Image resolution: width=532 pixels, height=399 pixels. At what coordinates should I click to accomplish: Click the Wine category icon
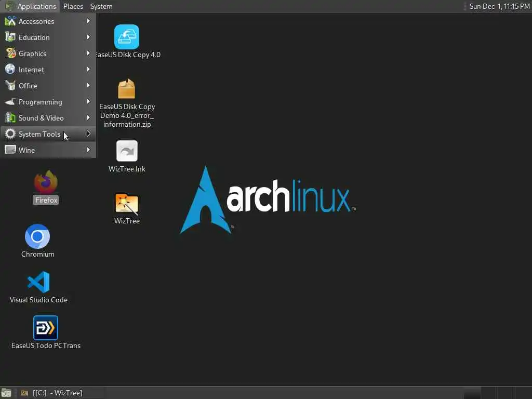pos(10,150)
